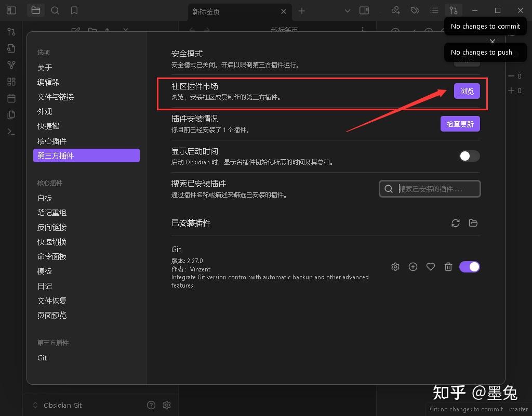Open the tab list dropdown chevron
Screen dimensions: 532x416
(x=347, y=10)
